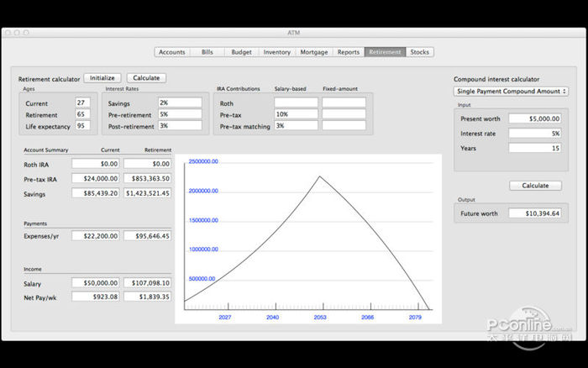Click the Account Summary heading

point(45,150)
